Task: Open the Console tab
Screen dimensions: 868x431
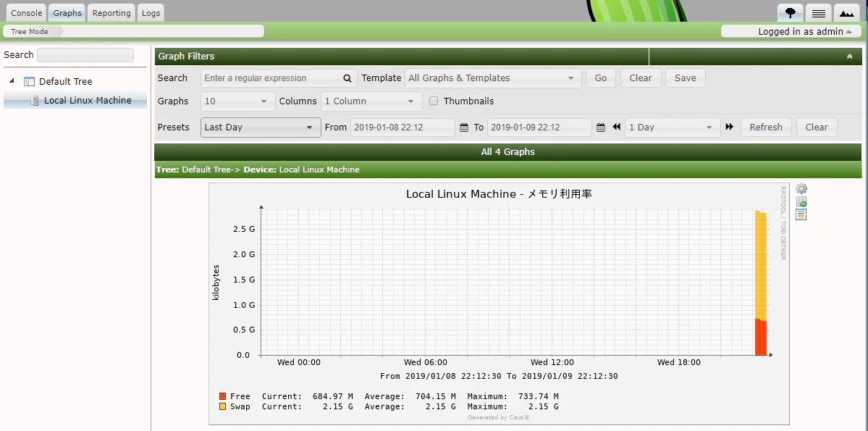Action: pyautogui.click(x=27, y=13)
